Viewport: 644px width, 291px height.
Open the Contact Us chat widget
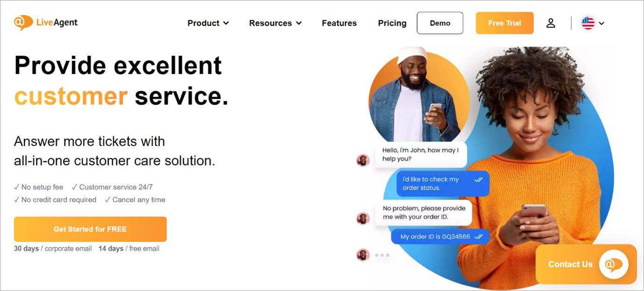coord(586,264)
